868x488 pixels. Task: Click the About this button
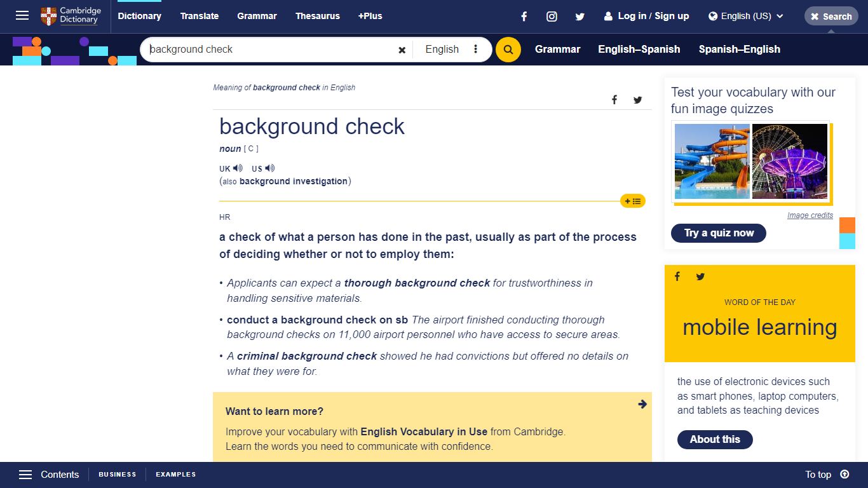pyautogui.click(x=715, y=439)
